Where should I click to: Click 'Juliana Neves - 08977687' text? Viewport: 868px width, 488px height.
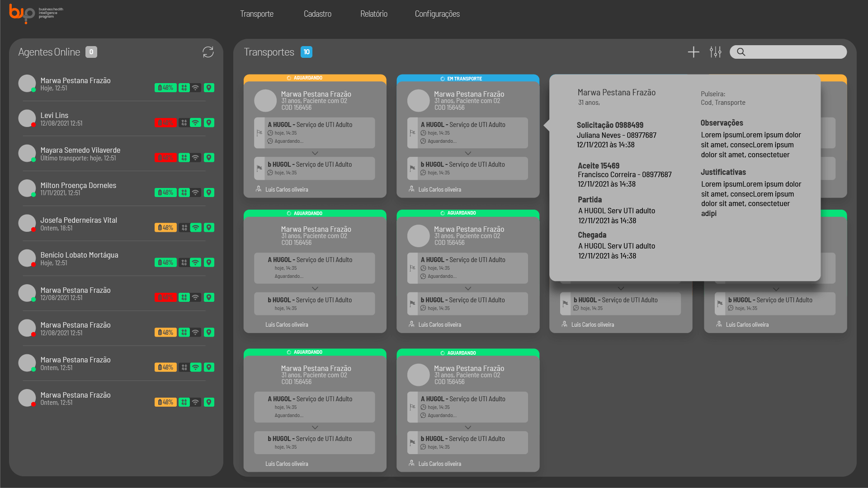616,135
